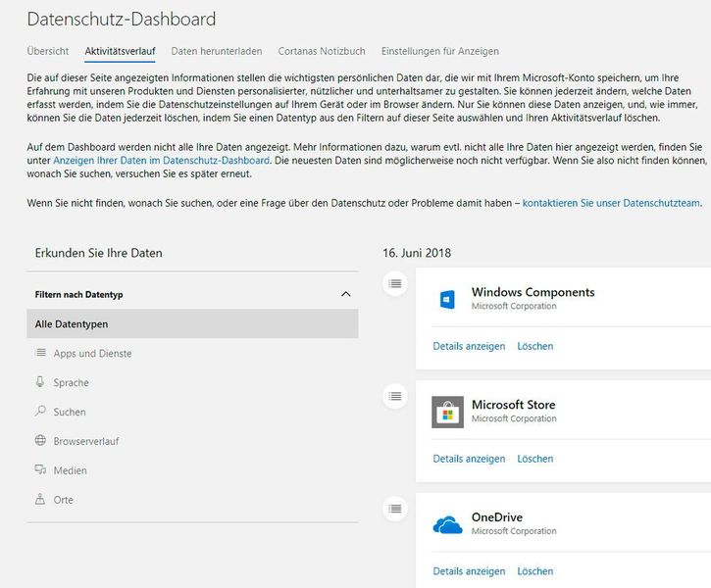Click the Windows Components app icon
This screenshot has height=588, width=711.
click(447, 300)
